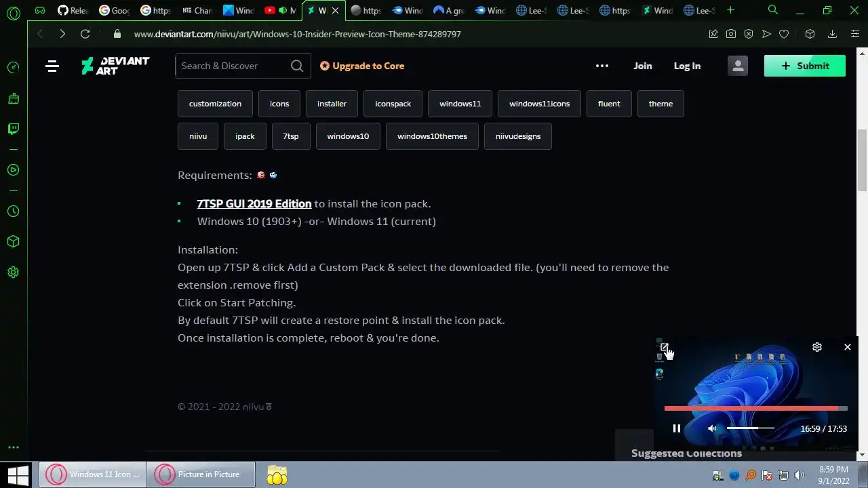This screenshot has height=488, width=868.
Task: Go back to the previous page
Action: [x=40, y=34]
